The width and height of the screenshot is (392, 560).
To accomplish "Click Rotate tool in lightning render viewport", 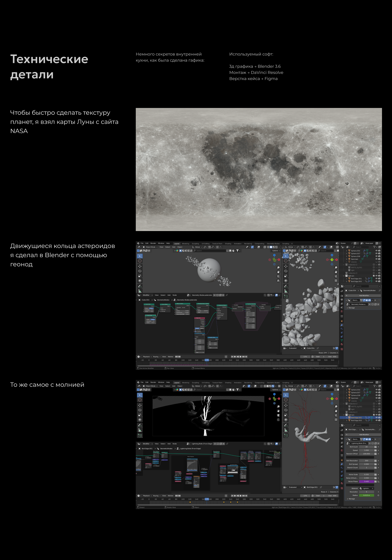I will click(140, 410).
